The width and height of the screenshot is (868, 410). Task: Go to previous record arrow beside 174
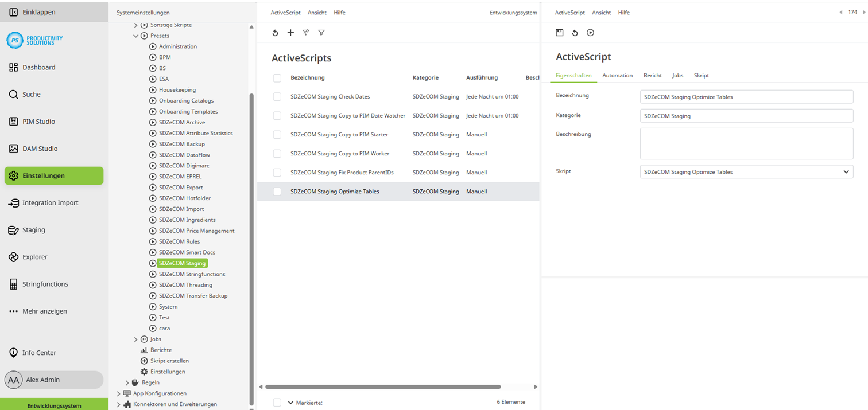841,12
